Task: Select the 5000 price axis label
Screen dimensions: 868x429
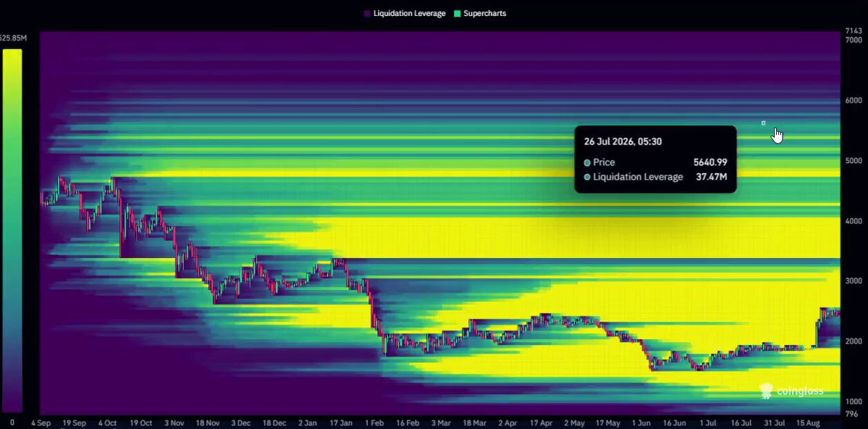Action: click(x=854, y=161)
